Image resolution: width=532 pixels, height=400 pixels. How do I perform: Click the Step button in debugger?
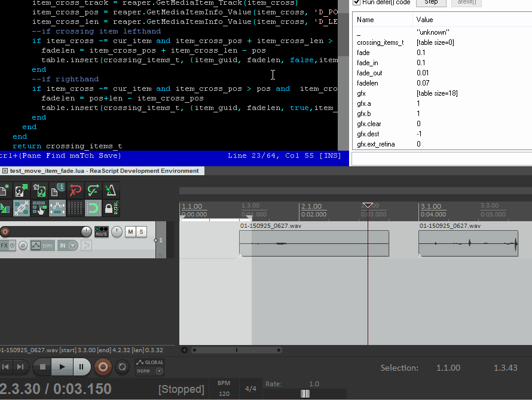click(x=431, y=2)
